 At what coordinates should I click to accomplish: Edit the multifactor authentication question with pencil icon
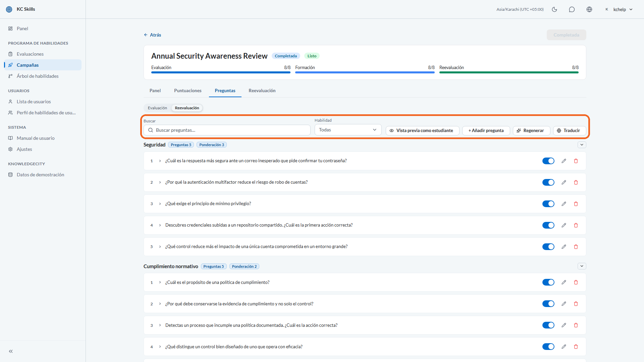(564, 182)
